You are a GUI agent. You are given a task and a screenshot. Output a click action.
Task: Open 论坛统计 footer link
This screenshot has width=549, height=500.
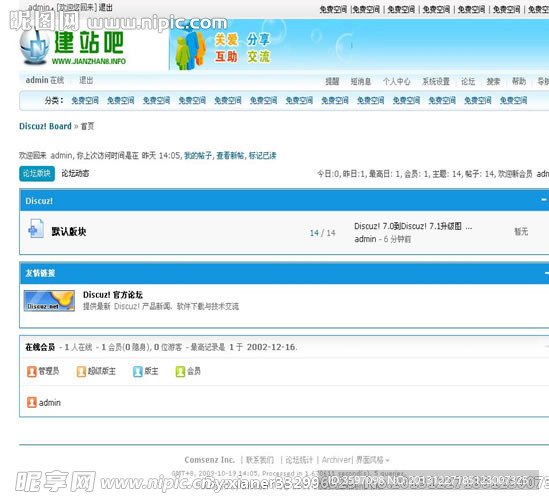(x=299, y=460)
